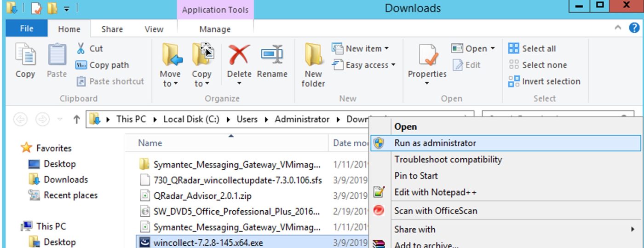Screen dimensions: 644x248
Task: Select This PC in navigation pane
Action: 44,226
